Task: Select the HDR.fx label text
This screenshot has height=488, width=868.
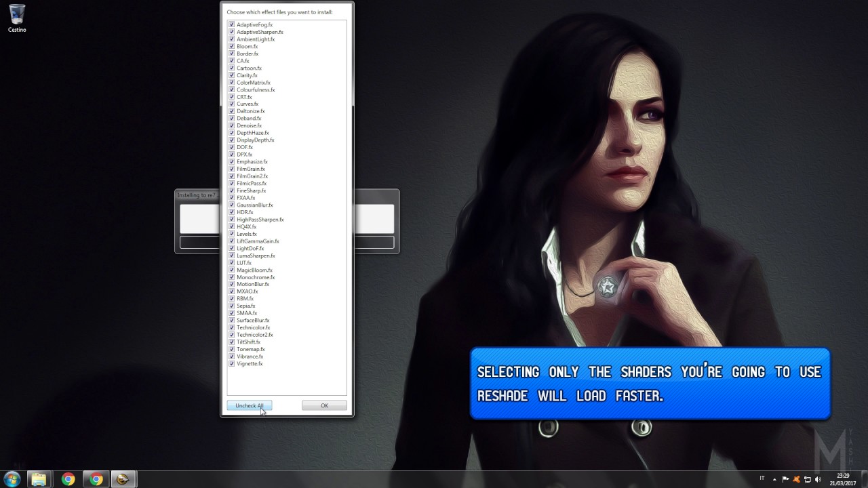Action: click(245, 212)
